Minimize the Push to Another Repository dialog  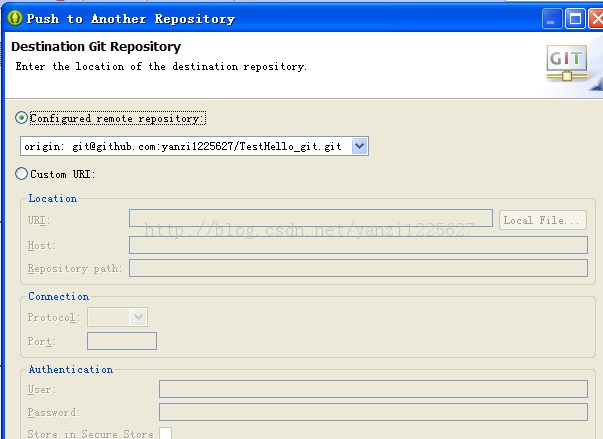click(551, 18)
